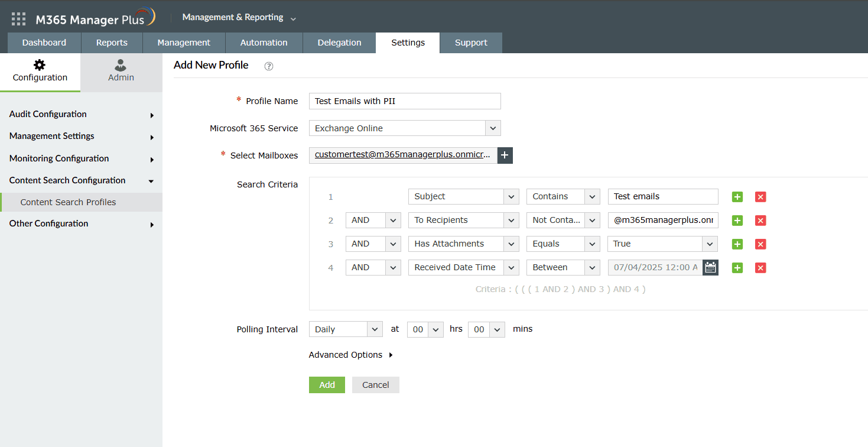
Task: Open the Reports tab
Action: click(x=112, y=43)
